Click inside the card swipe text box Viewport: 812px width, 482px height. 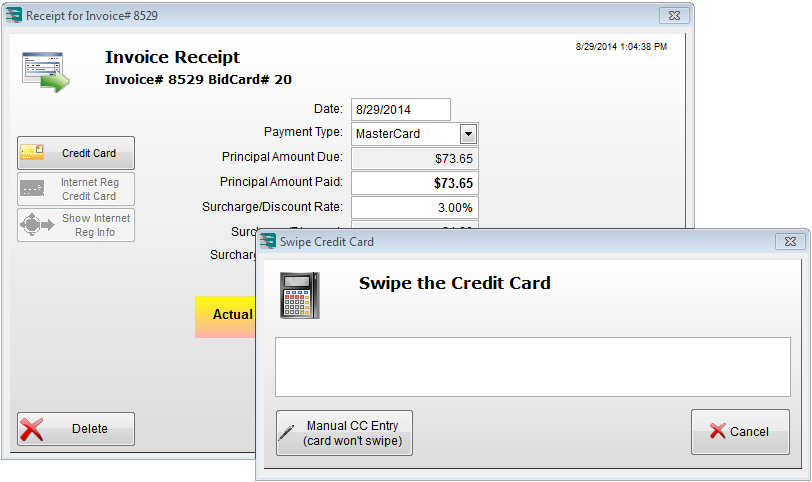pyautogui.click(x=532, y=367)
